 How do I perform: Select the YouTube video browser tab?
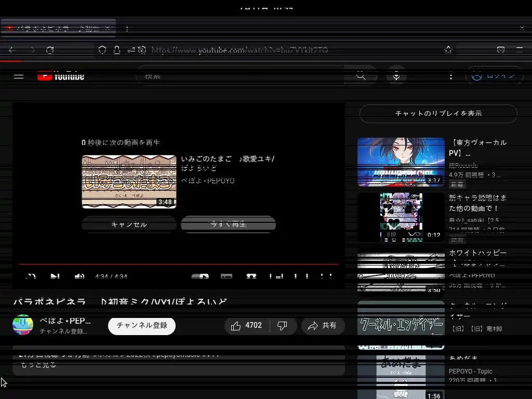point(58,29)
